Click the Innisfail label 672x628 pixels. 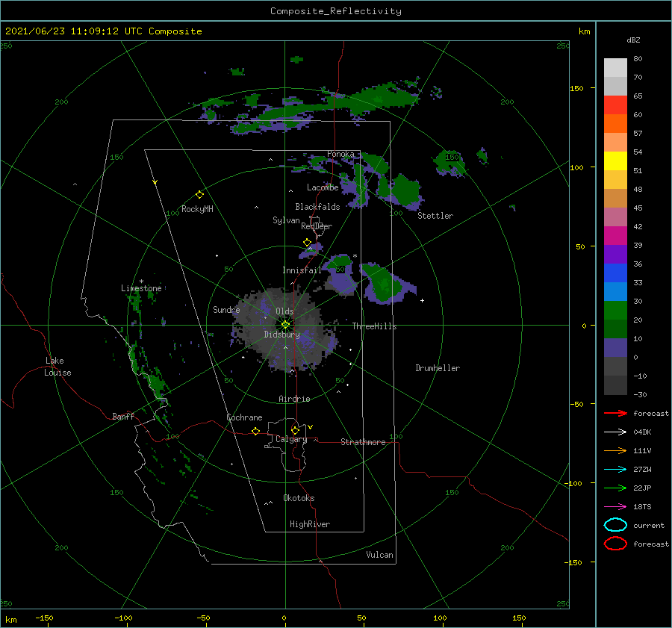[302, 270]
